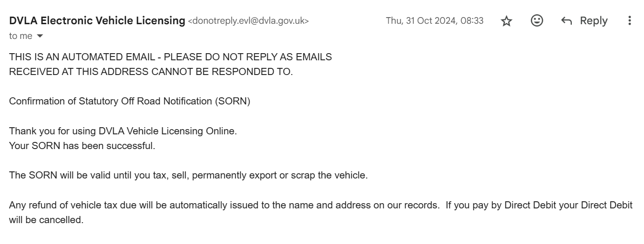Click the "THIS IS AN AUTOMATED EMAIL" line
The width and height of the screenshot is (644, 244).
tap(170, 57)
